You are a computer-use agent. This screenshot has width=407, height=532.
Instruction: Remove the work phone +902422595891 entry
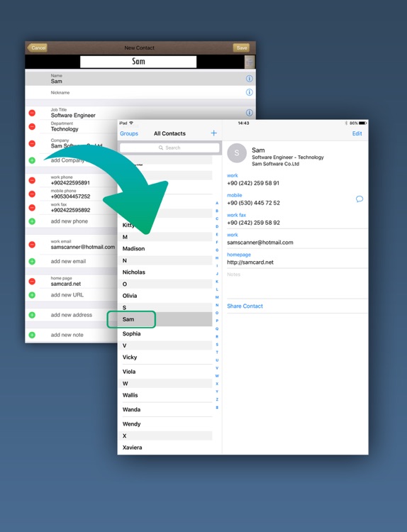32,180
